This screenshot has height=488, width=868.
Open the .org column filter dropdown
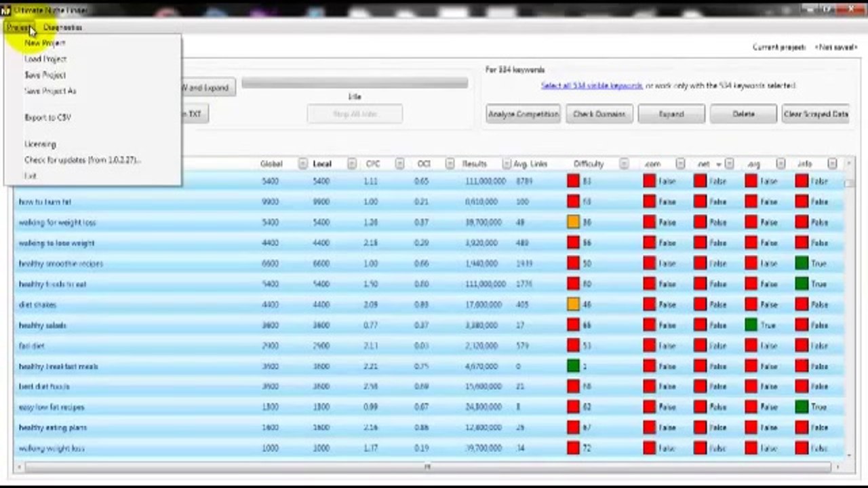pyautogui.click(x=781, y=164)
